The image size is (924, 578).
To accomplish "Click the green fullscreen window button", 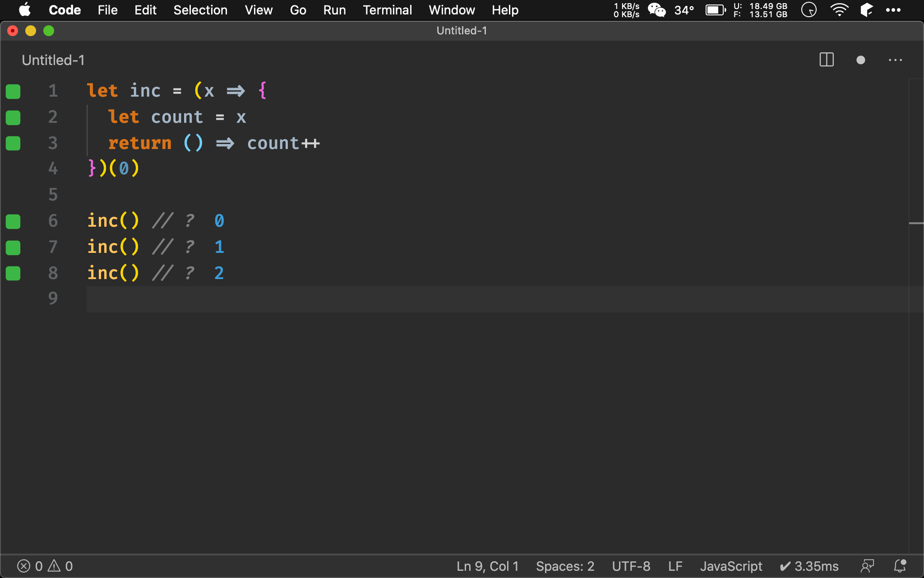I will [x=49, y=31].
